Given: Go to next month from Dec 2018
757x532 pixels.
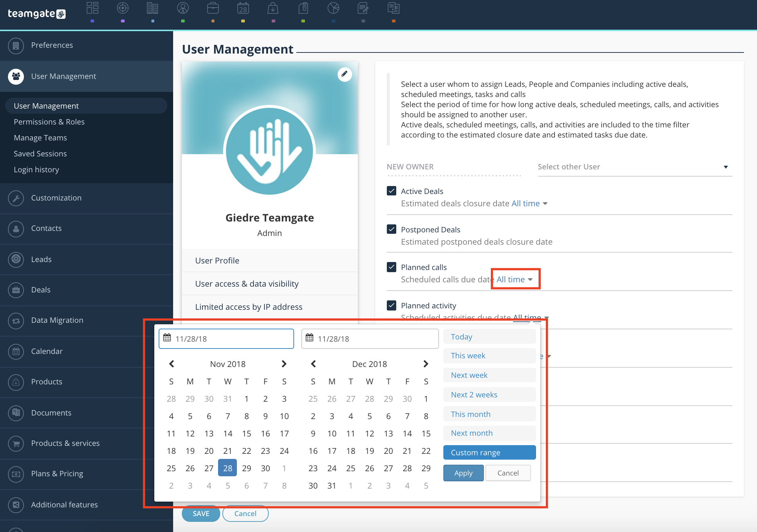Looking at the screenshot, I should tap(426, 364).
